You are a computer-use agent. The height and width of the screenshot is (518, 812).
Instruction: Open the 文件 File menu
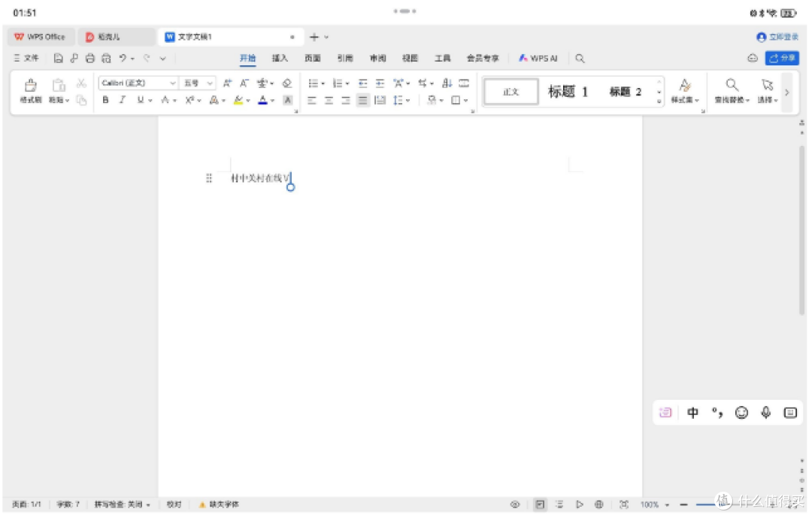(26, 58)
